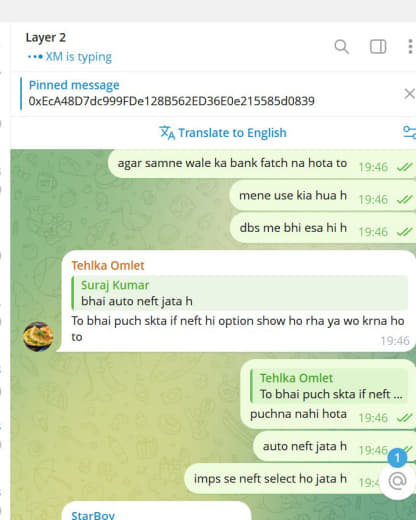
Task: Click the StarBoy sender name
Action: coord(93,515)
